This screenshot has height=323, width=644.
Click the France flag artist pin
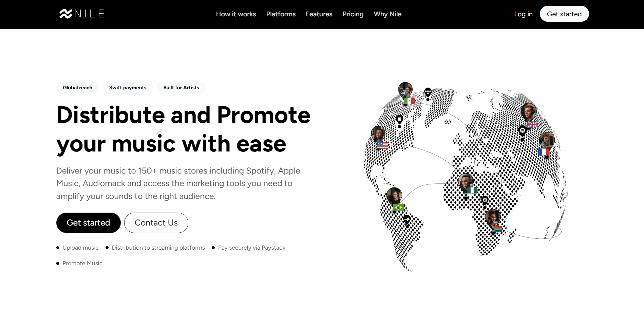pyautogui.click(x=546, y=142)
